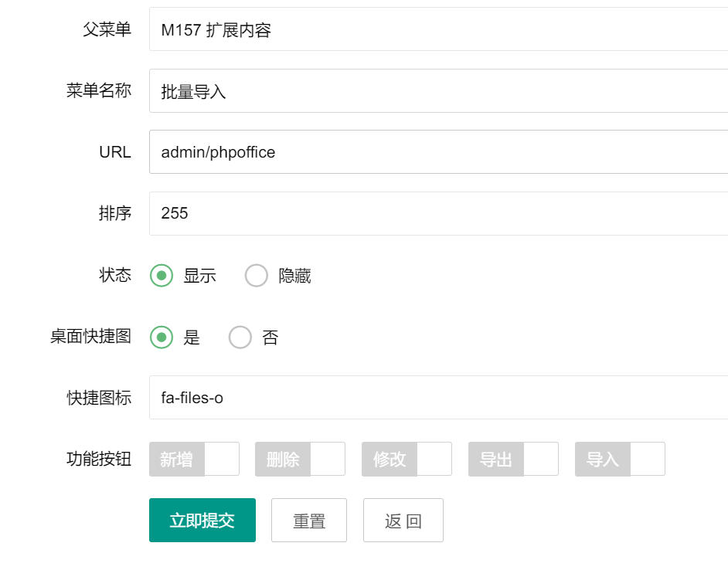Click the 排序 field showing 255
The image size is (728, 570).
[437, 213]
